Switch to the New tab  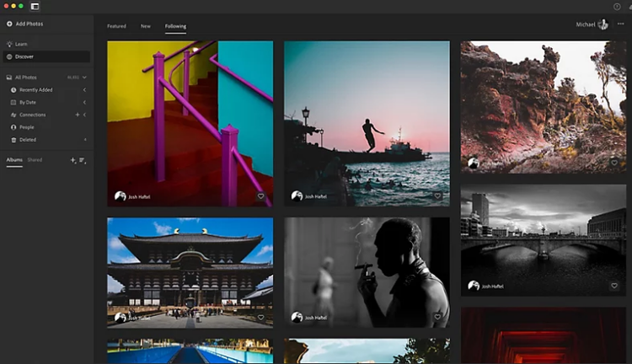146,26
